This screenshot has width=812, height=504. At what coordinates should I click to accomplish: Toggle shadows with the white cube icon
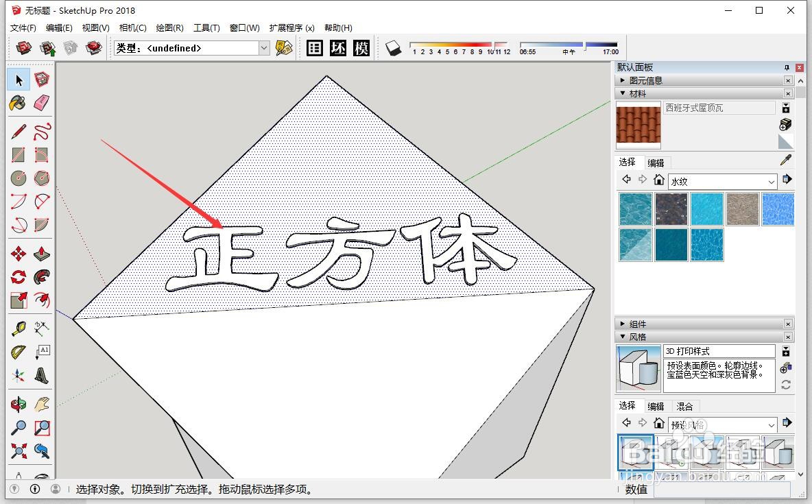(x=393, y=48)
